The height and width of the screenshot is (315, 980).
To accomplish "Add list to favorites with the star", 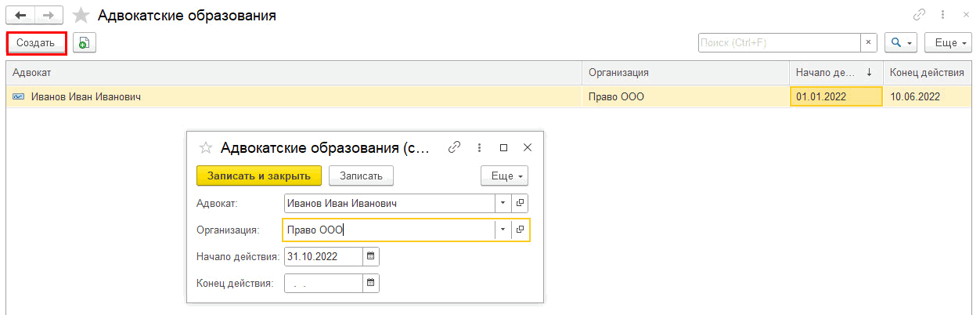I will click(x=81, y=16).
